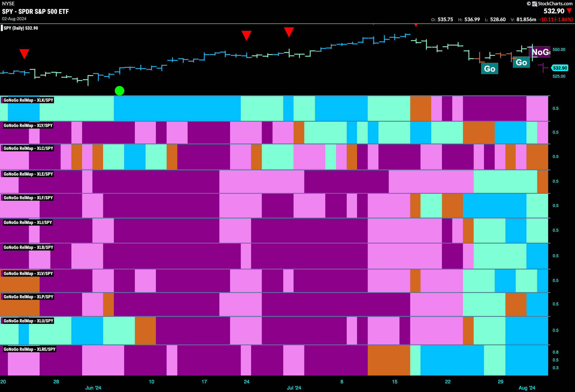The height and width of the screenshot is (392, 575).
Task: Select the left Go label near 25 July
Action: click(x=489, y=69)
